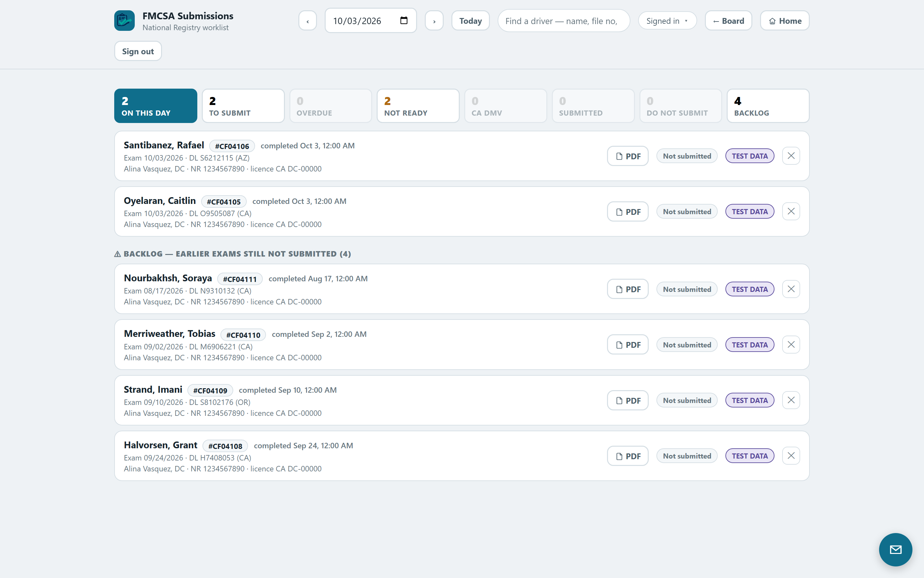Screen dimensions: 924x578
Task: Click TEST DATA badge for Oyelaran, Caitlin
Action: click(749, 211)
